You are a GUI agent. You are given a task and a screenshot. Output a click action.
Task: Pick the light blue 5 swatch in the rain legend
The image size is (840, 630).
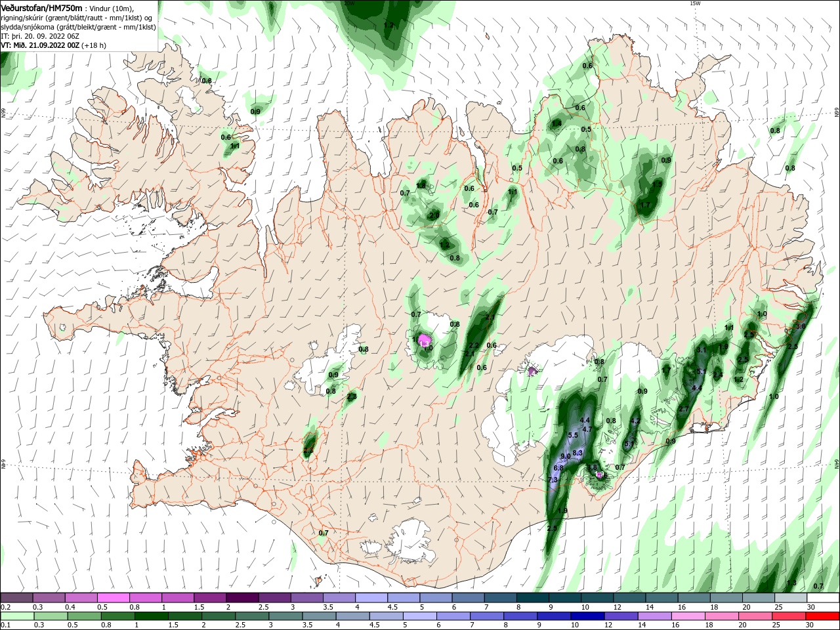(x=419, y=616)
